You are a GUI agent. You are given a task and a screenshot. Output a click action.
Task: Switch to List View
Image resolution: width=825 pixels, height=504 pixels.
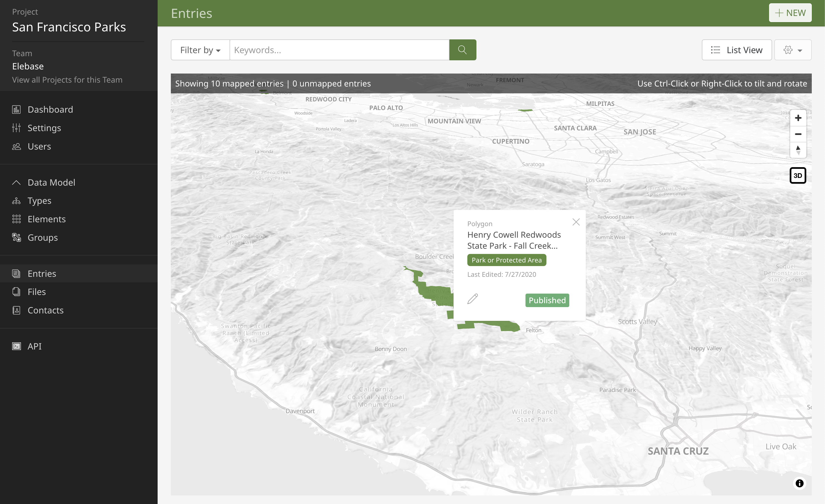pyautogui.click(x=737, y=50)
